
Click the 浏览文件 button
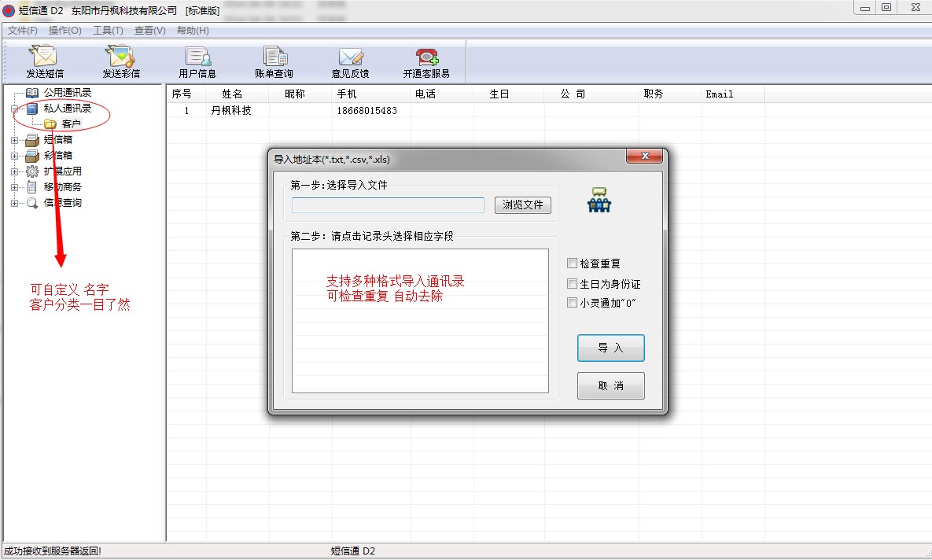pyautogui.click(x=523, y=205)
